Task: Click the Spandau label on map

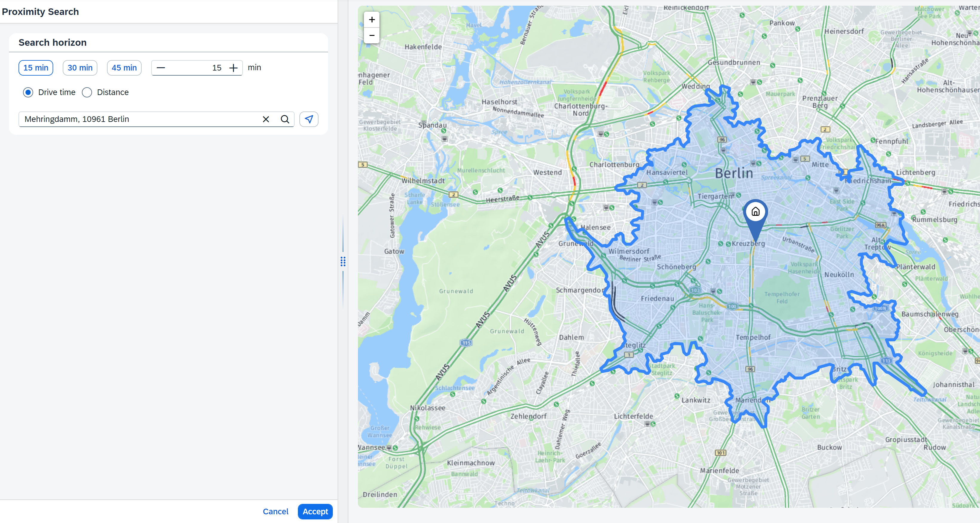Action: point(433,125)
